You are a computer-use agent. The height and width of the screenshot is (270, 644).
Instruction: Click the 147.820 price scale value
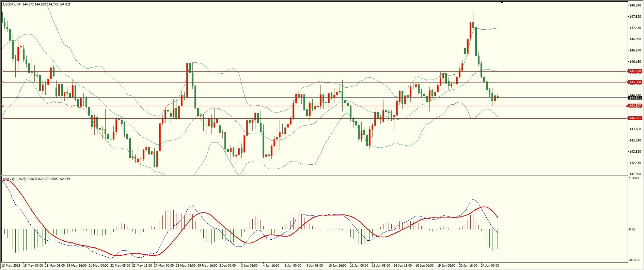(x=635, y=17)
